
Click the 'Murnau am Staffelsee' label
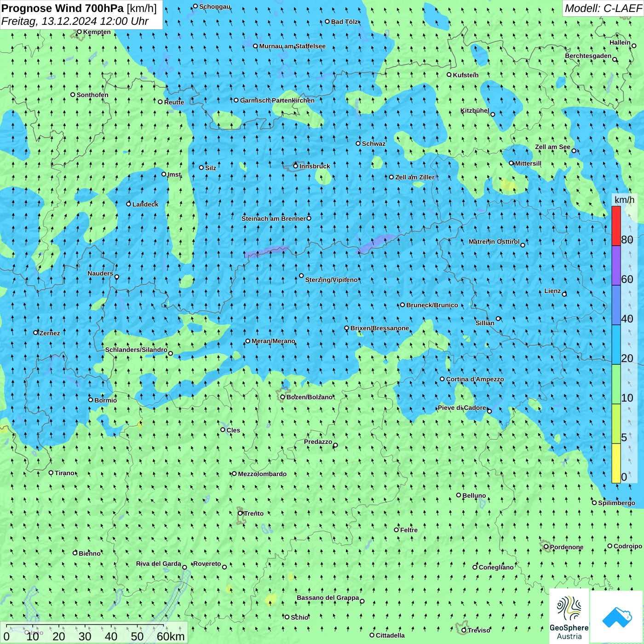pos(292,46)
